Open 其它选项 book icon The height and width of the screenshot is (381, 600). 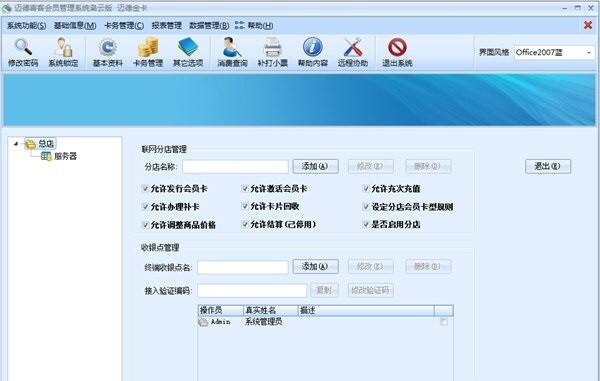tap(188, 52)
